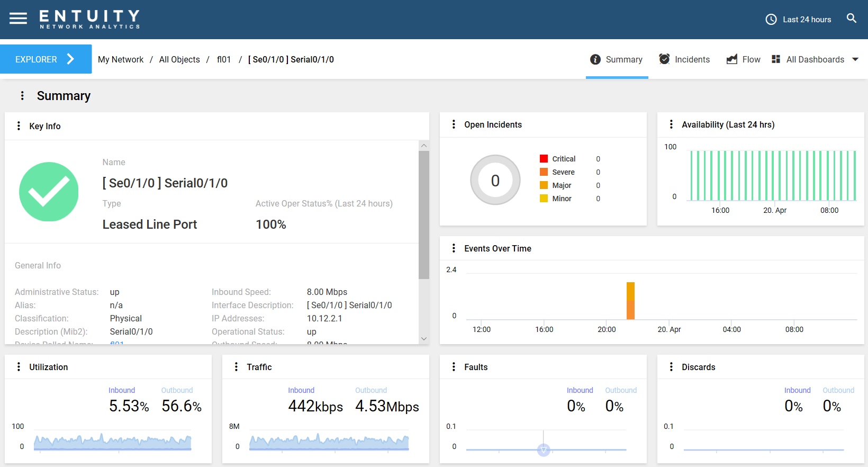Viewport: 868px width, 467px height.
Task: Click the 100% Active Oper Status value
Action: tap(271, 224)
